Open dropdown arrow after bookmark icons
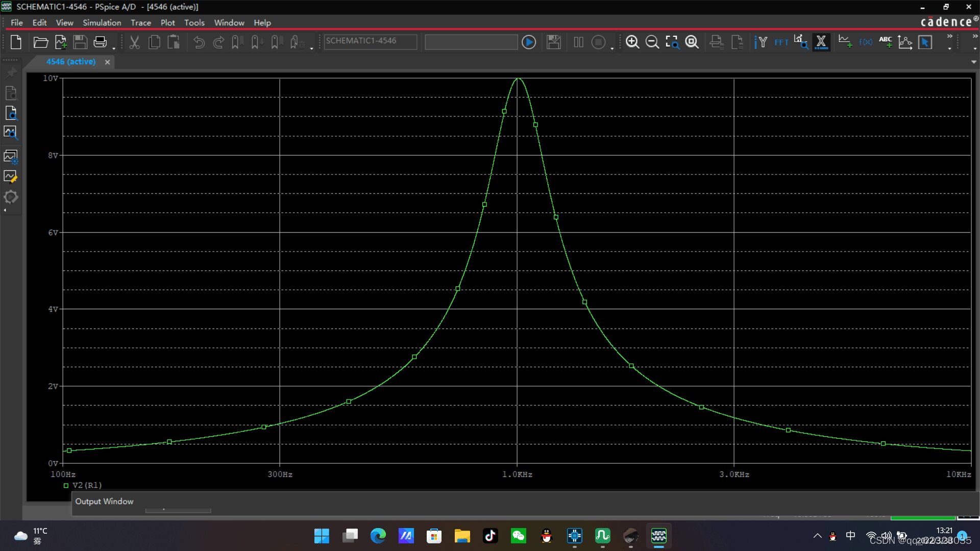The width and height of the screenshot is (980, 551). pyautogui.click(x=311, y=48)
